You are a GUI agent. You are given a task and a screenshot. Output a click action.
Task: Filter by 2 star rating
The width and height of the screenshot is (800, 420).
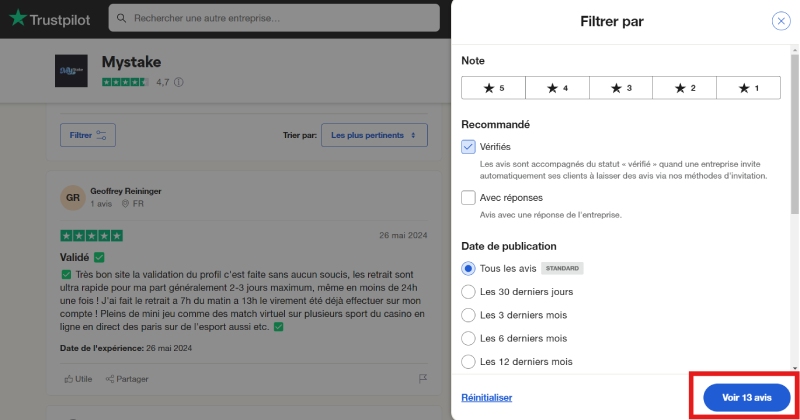coord(685,88)
